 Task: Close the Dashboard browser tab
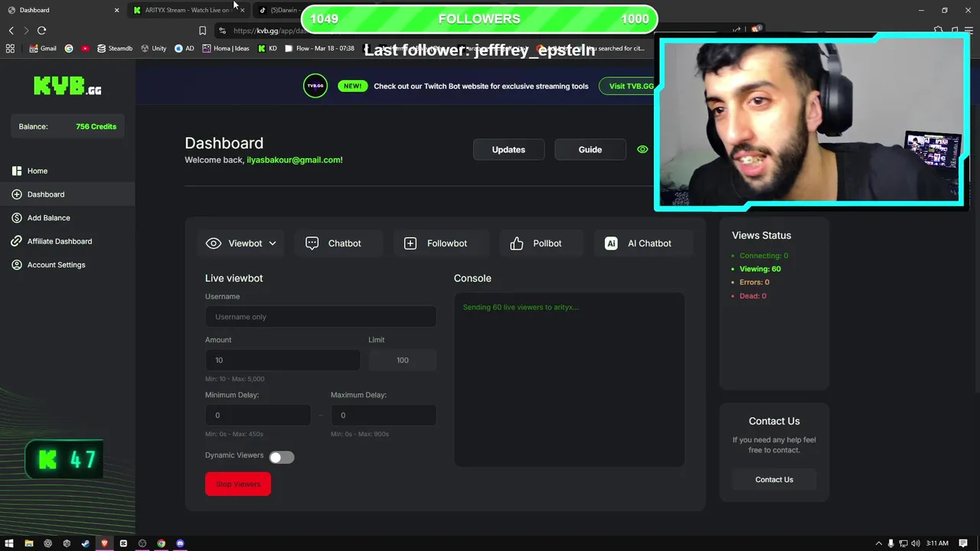click(116, 10)
